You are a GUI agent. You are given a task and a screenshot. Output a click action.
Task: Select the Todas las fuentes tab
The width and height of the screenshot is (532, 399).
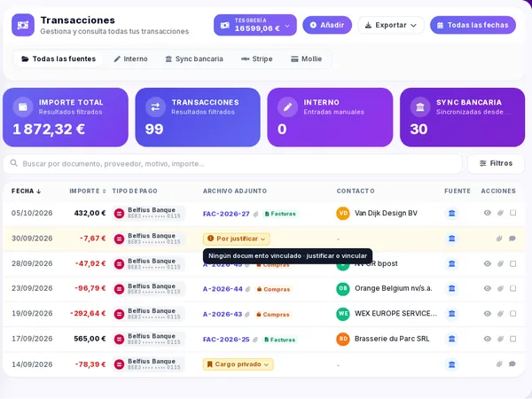[59, 59]
